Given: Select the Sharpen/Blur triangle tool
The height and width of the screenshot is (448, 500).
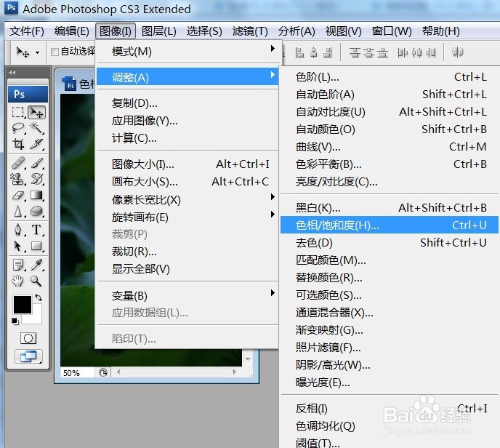Looking at the screenshot, I should tap(18, 211).
